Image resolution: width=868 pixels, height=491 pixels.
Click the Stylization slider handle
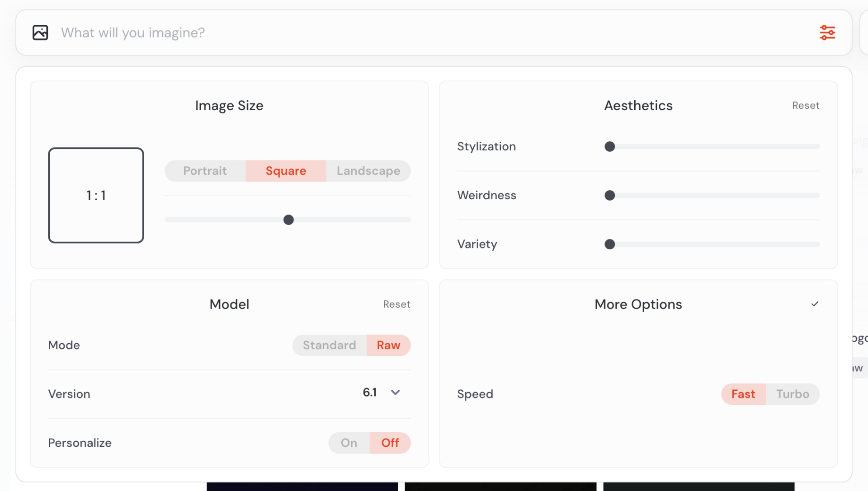coord(609,146)
